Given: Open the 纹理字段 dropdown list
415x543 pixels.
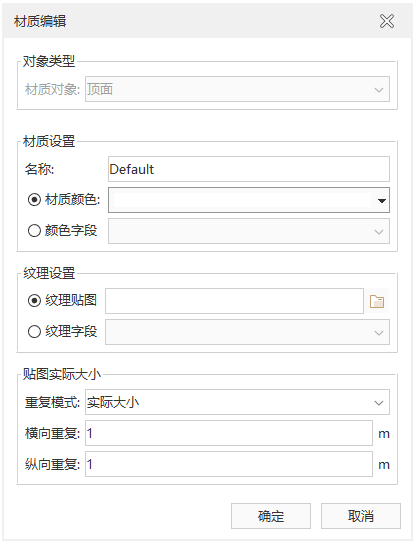Looking at the screenshot, I should (247, 332).
